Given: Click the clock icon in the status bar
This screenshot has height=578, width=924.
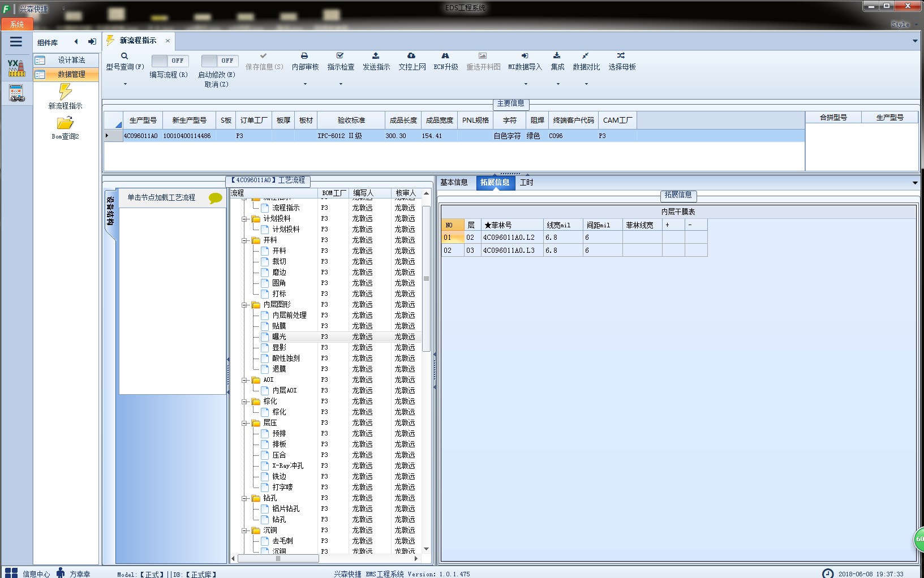Looking at the screenshot, I should tap(828, 573).
